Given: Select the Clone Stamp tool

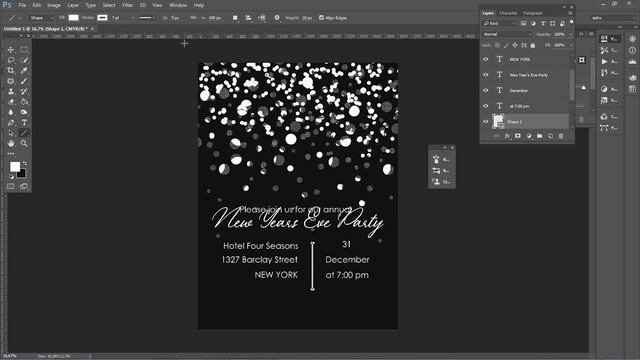Looking at the screenshot, I should (x=11, y=91).
